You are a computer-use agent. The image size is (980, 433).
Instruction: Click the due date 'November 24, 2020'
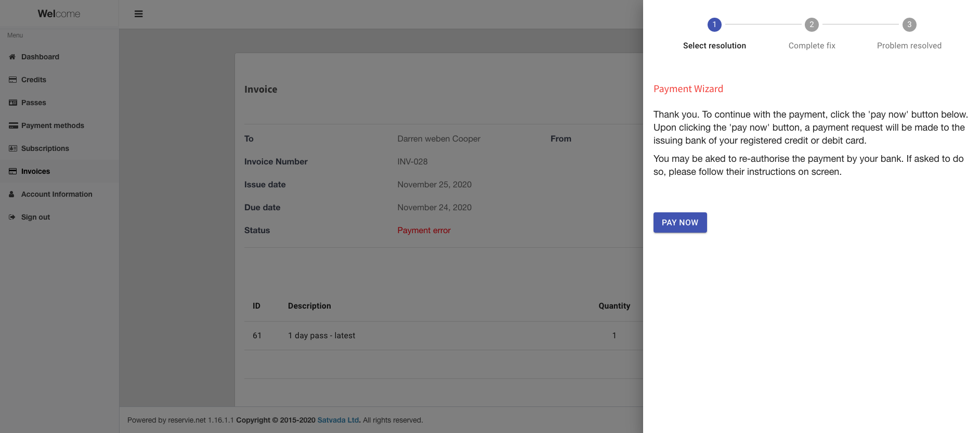tap(434, 207)
